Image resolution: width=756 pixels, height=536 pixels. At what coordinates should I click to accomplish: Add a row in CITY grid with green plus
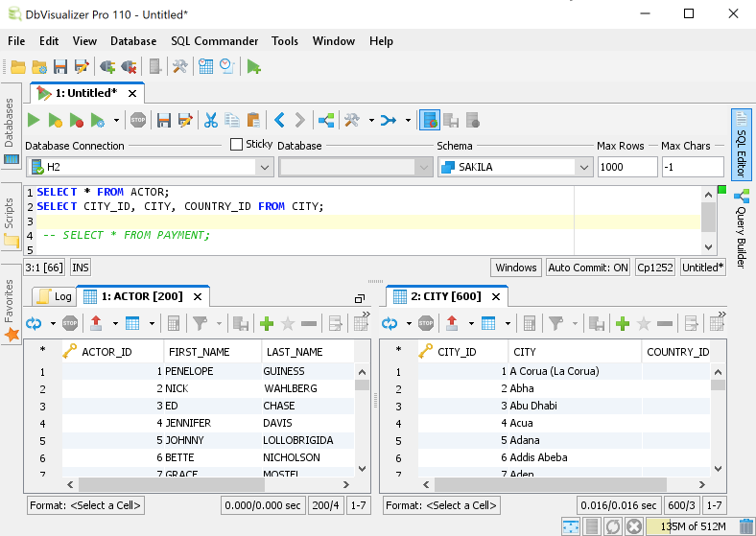coord(623,323)
